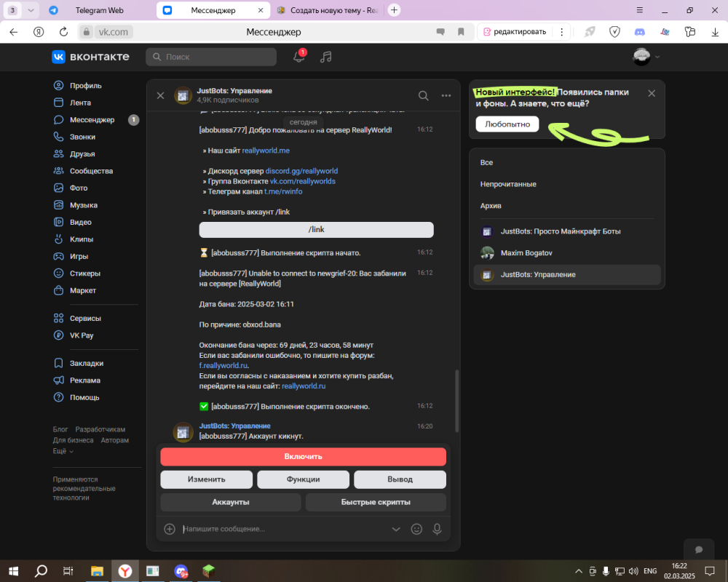Open the music player note icon
Screen dimensions: 728x582
(x=325, y=57)
